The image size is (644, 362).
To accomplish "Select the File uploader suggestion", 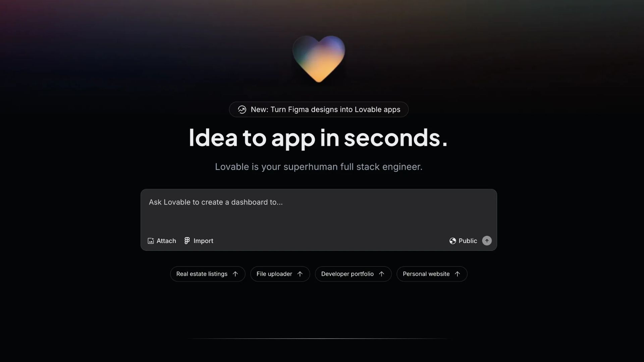I will (280, 274).
